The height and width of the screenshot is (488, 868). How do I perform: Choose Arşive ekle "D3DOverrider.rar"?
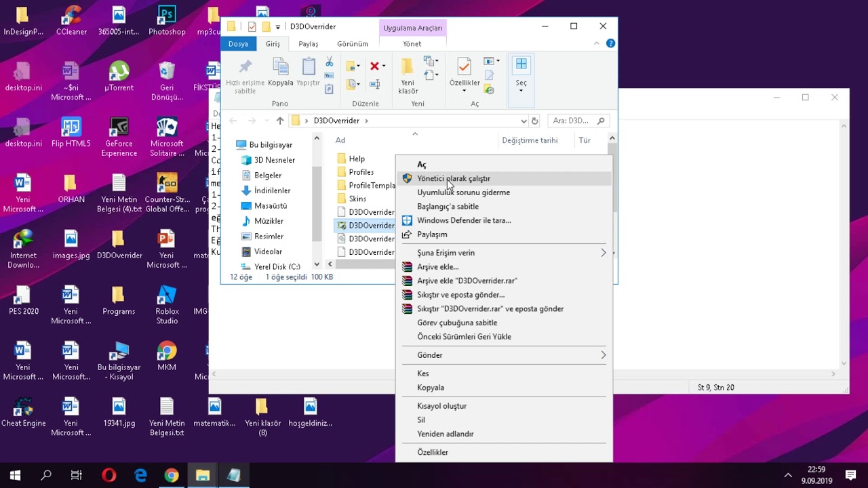(505, 281)
